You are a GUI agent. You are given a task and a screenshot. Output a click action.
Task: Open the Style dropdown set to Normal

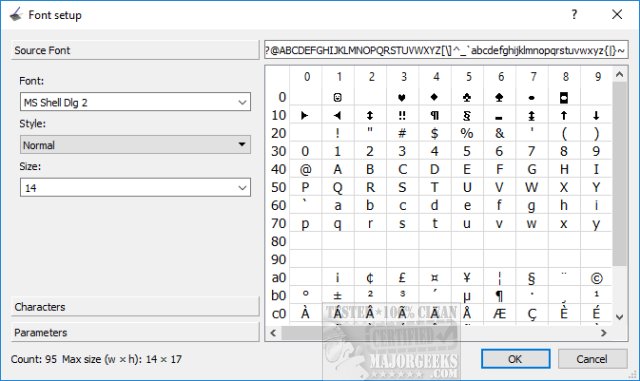click(x=135, y=145)
